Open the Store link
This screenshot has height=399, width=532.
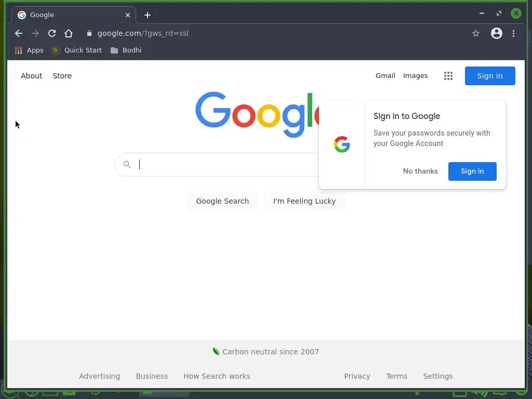pos(62,76)
